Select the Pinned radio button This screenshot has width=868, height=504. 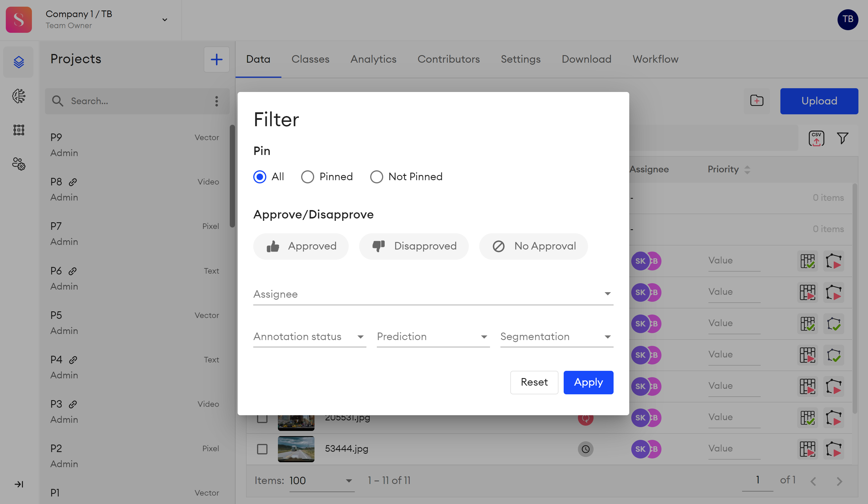click(308, 177)
